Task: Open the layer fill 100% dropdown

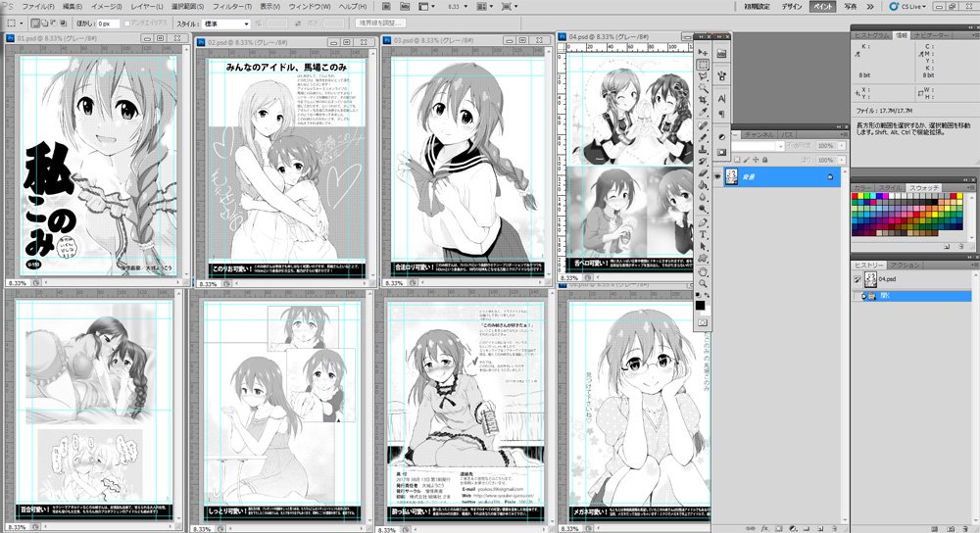Action: (x=842, y=160)
